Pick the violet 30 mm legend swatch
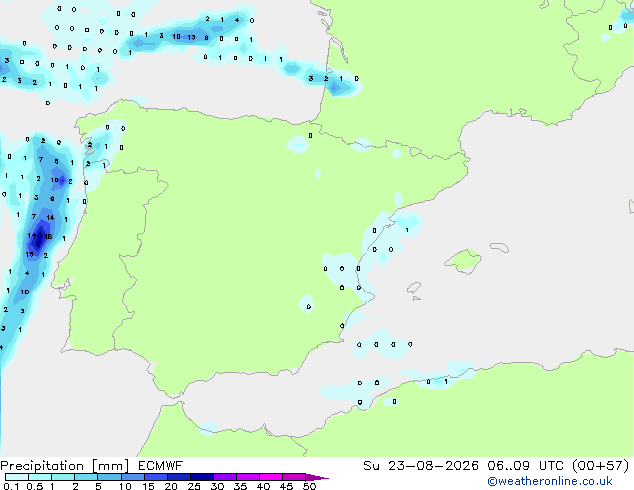Viewport: 634px width, 490px height. tap(225, 477)
